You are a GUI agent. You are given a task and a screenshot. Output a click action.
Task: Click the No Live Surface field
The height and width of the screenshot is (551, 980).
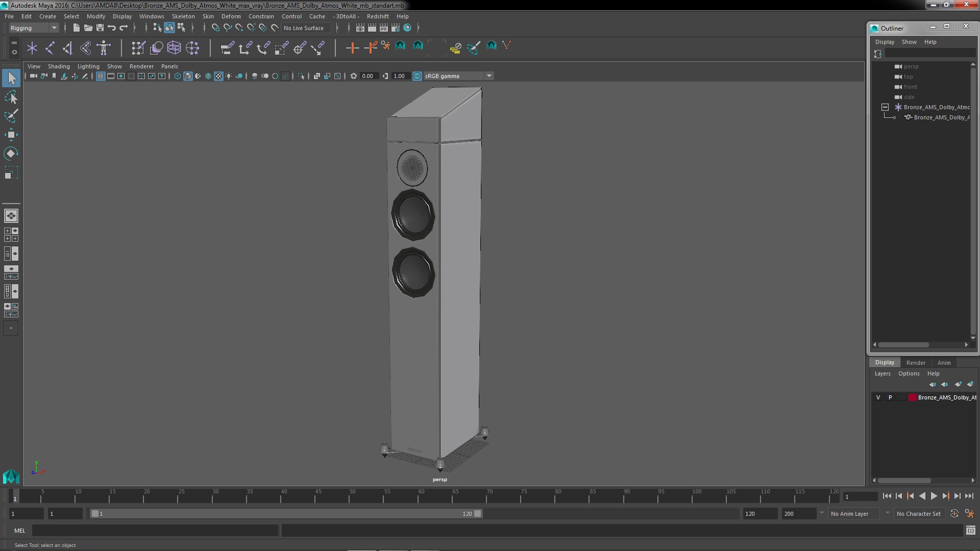click(x=304, y=28)
